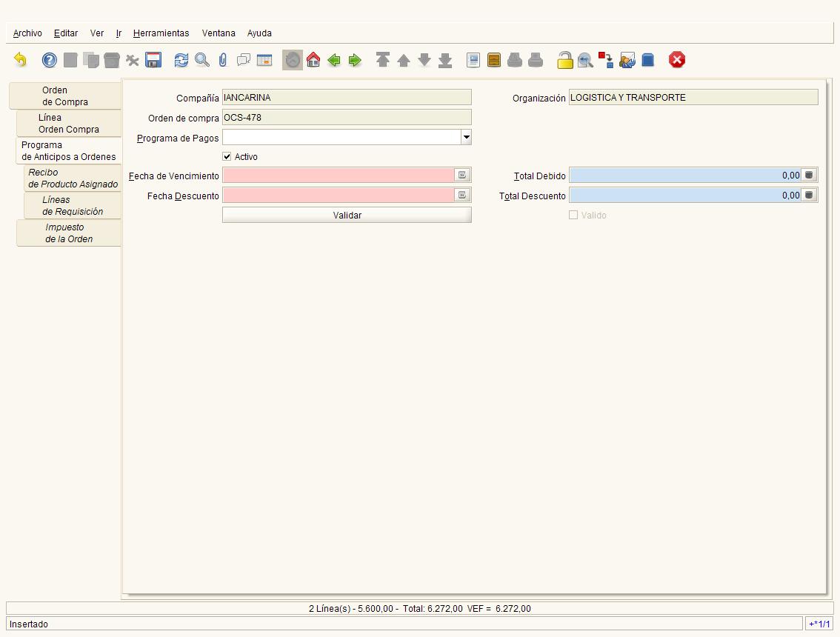Click the Programa de Pagos combo field
Viewport: 840px width, 637px height.
[x=341, y=137]
